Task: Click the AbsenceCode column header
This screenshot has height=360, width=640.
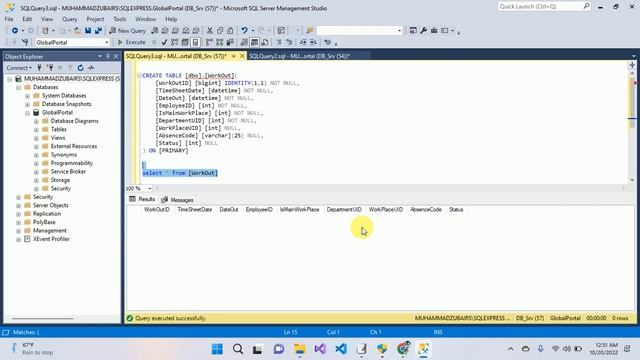Action: click(426, 209)
